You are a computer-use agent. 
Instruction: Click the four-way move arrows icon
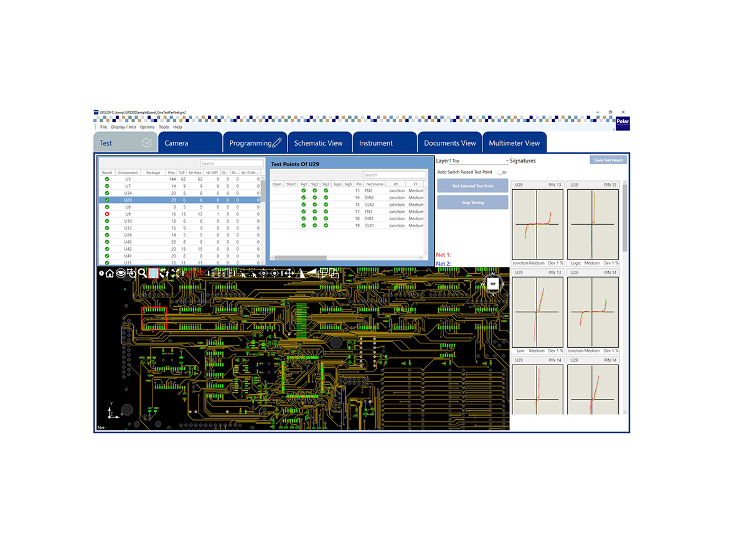click(x=289, y=273)
